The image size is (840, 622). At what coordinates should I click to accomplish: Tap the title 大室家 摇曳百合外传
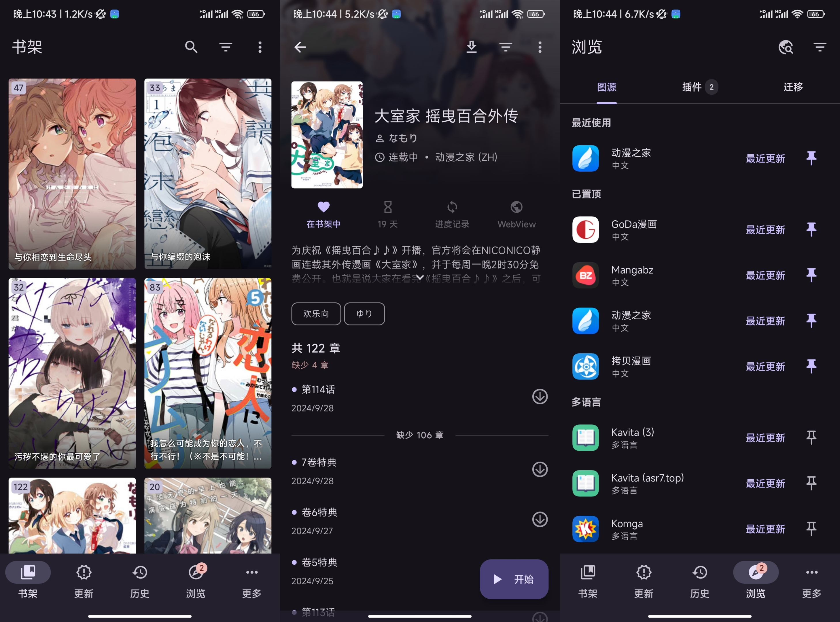click(447, 115)
